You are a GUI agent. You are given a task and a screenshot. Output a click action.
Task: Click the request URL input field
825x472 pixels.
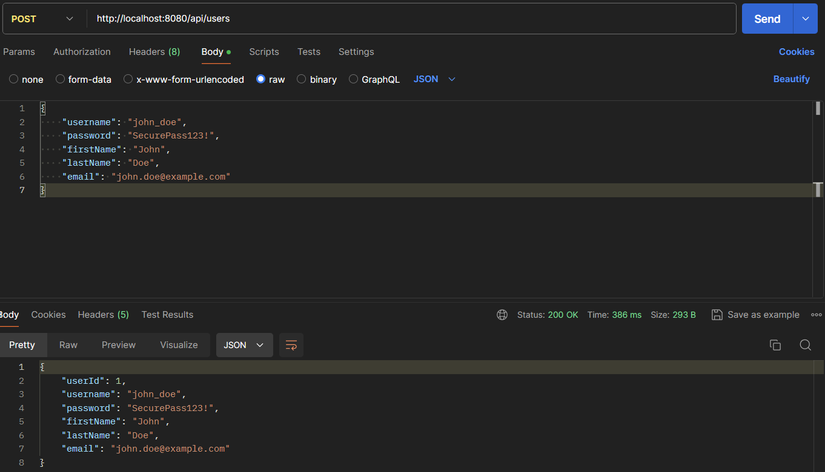(410, 19)
